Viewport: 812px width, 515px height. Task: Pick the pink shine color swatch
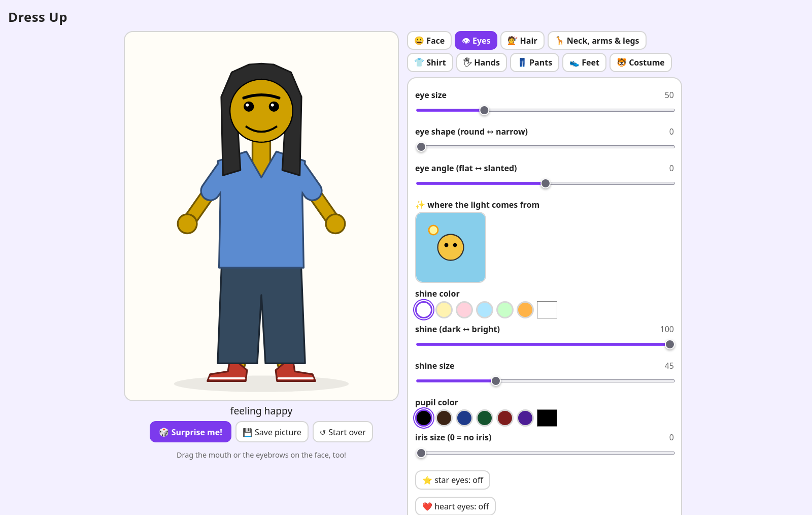coord(464,310)
